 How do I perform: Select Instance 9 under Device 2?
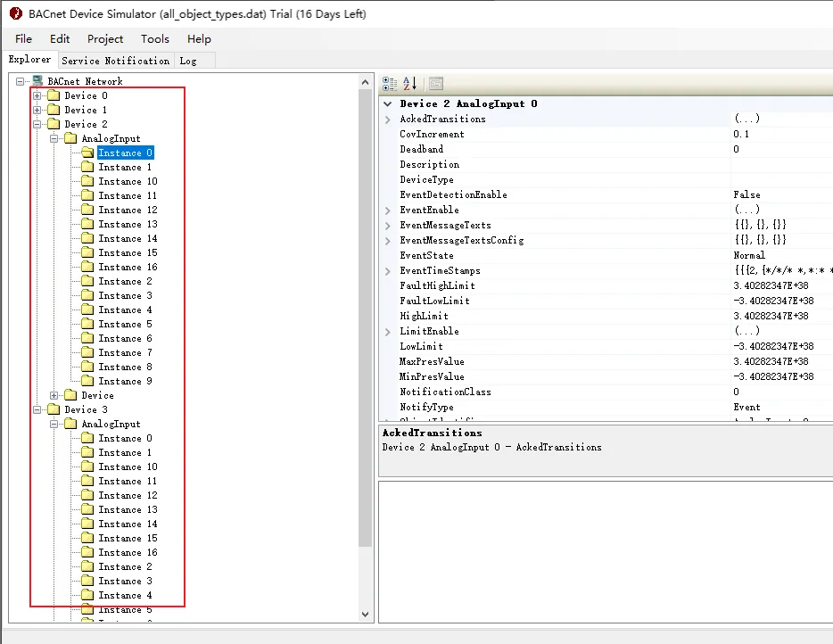click(x=126, y=381)
